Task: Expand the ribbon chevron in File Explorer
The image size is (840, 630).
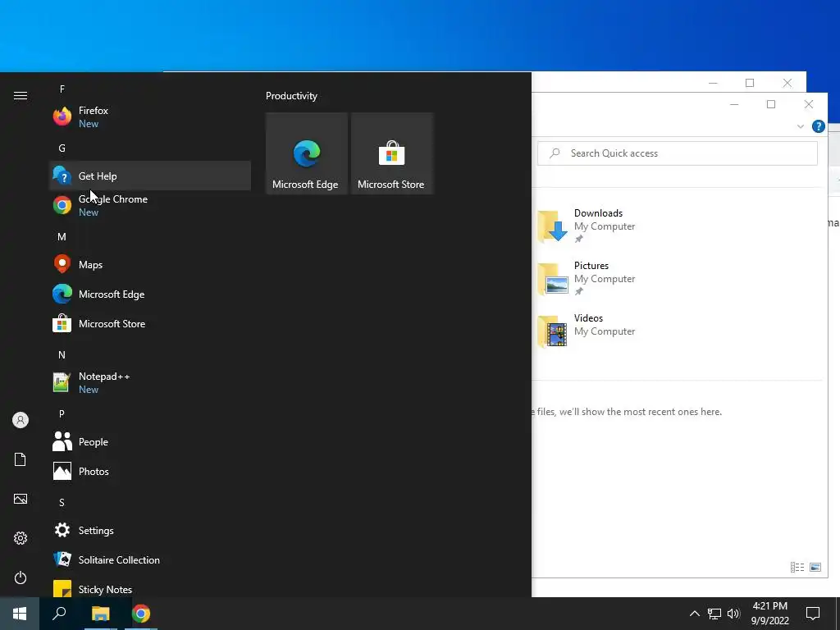Action: [801, 126]
